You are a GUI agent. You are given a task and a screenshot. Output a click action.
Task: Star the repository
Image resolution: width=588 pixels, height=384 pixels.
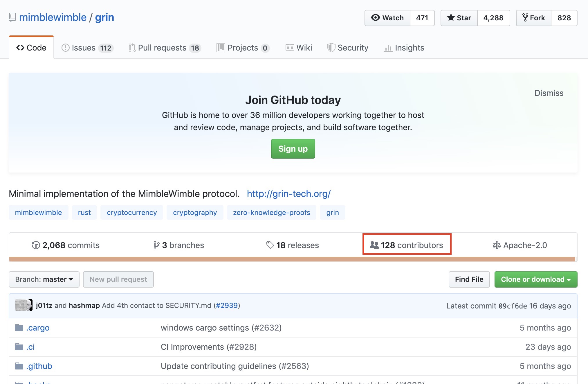(x=459, y=18)
